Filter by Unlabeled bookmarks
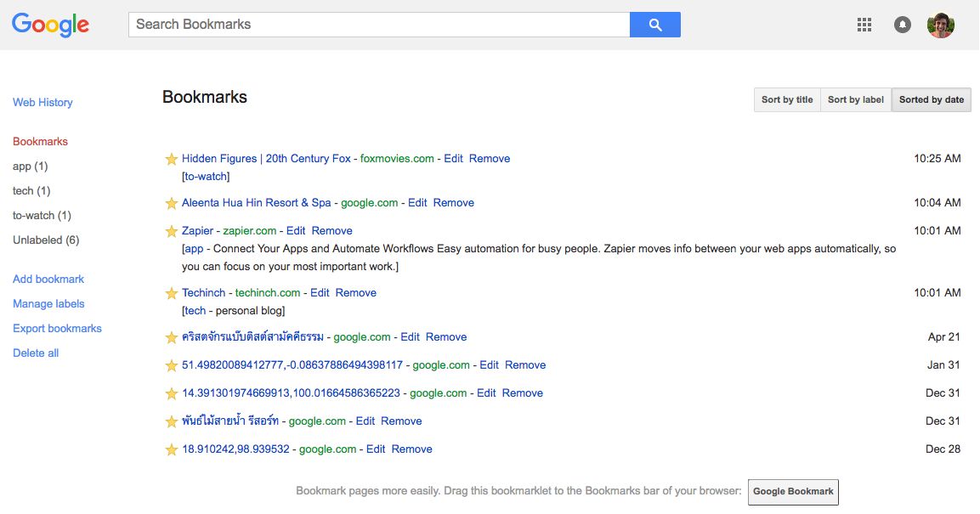Screen dimensions: 980x514 pos(46,240)
